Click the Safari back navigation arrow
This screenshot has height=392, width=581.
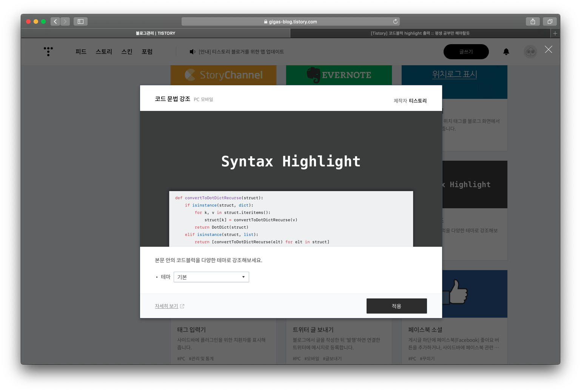pyautogui.click(x=55, y=22)
